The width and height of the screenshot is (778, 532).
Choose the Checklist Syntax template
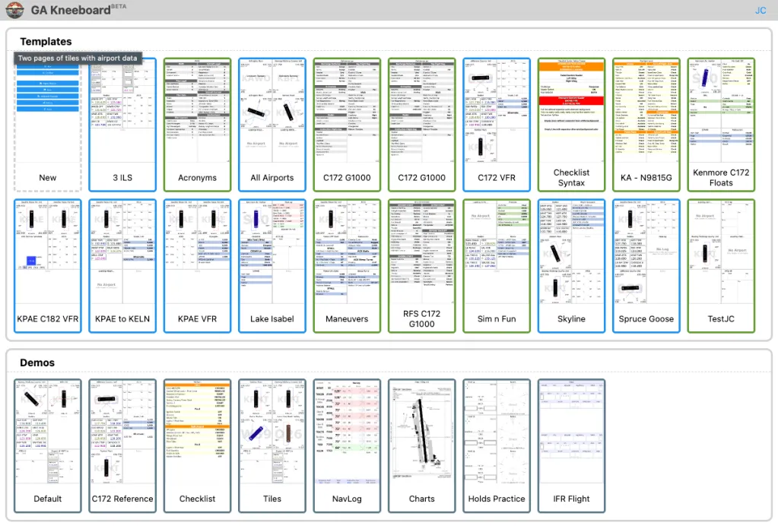571,125
